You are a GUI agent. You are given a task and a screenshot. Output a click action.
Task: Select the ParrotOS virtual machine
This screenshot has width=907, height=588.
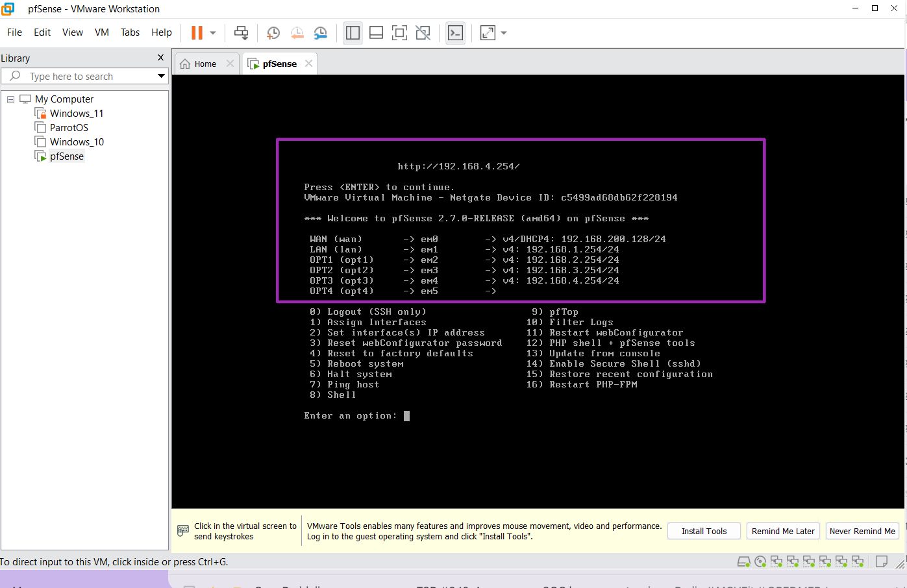click(x=69, y=128)
